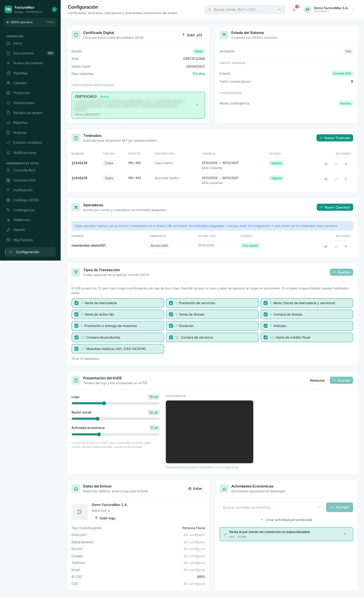Open Catálogo SIFEN in the sidebar
The width and height of the screenshot is (364, 597).
coord(30,200)
